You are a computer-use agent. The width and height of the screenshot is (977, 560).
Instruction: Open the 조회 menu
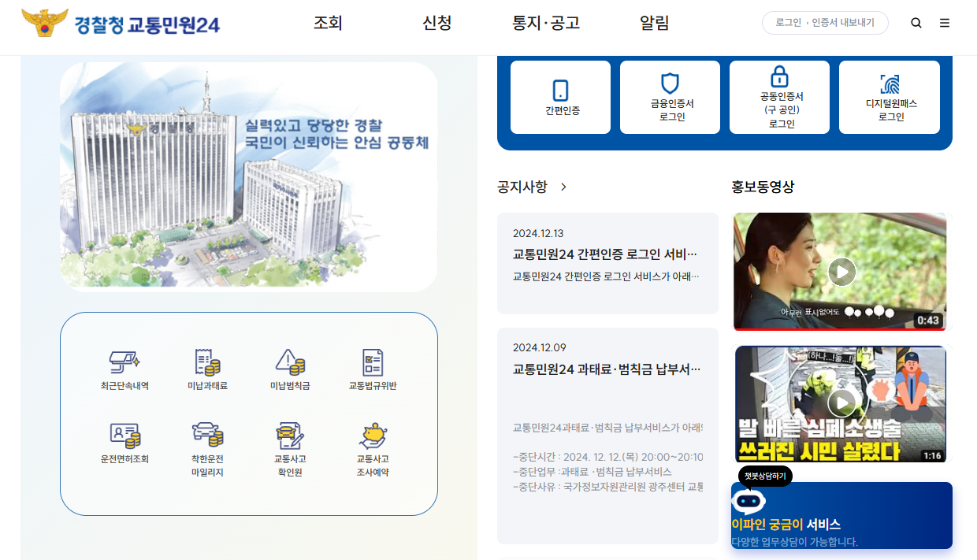[328, 24]
